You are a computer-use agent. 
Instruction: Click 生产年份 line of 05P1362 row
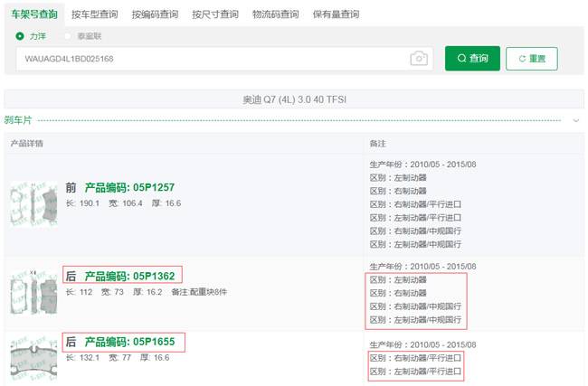[x=423, y=267]
